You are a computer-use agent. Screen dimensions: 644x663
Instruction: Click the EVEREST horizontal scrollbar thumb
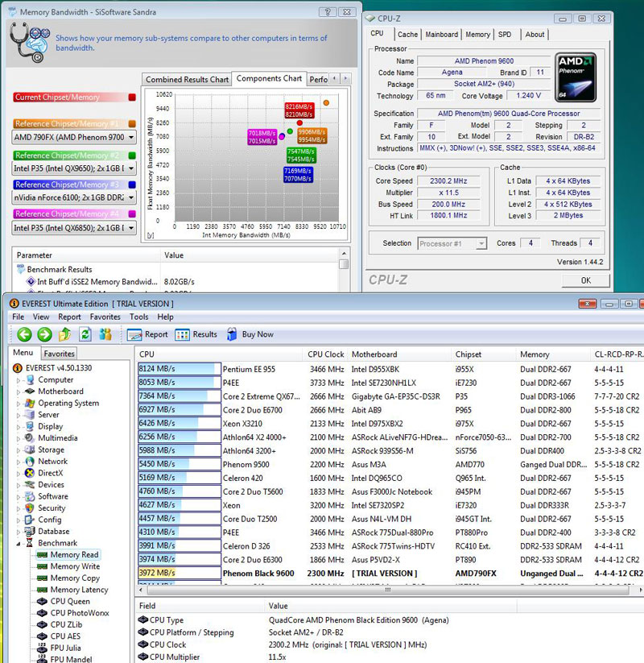pyautogui.click(x=387, y=590)
